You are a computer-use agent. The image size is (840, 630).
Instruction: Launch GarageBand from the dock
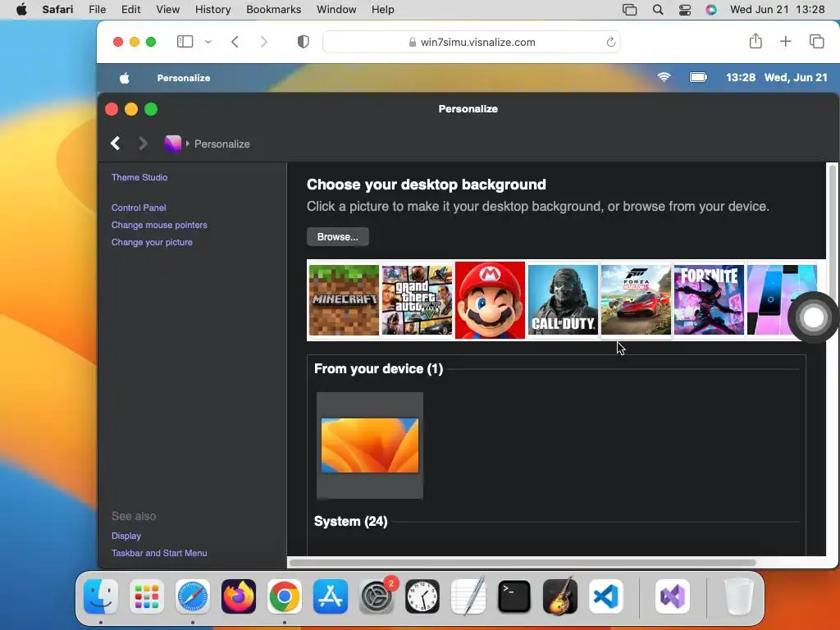coord(560,596)
